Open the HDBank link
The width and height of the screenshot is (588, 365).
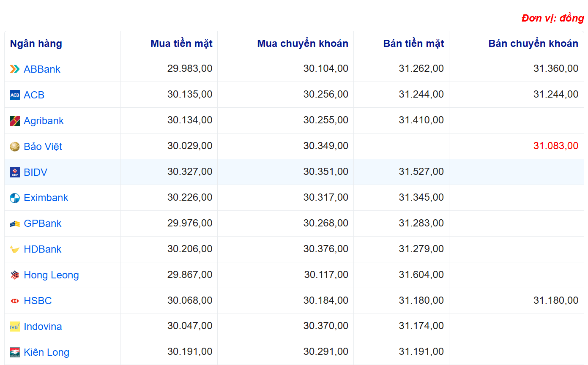[42, 249]
